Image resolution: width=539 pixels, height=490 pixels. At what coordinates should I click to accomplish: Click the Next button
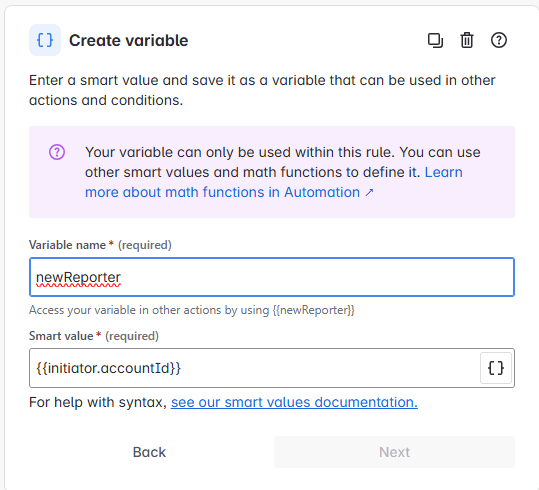[394, 452]
